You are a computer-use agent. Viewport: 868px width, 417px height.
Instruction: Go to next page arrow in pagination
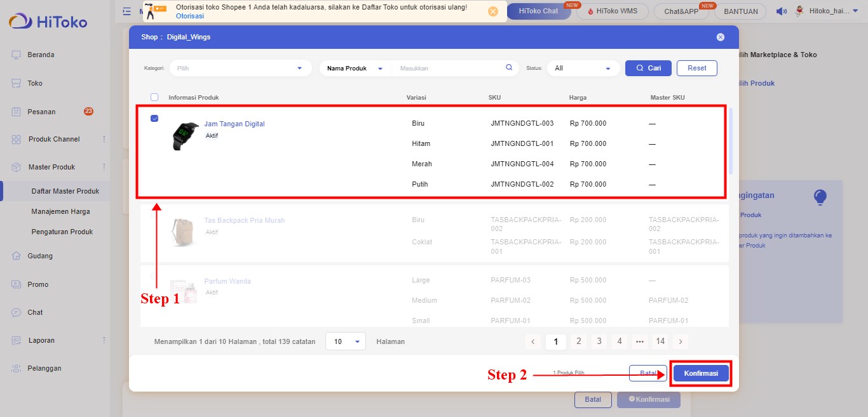[x=680, y=341]
